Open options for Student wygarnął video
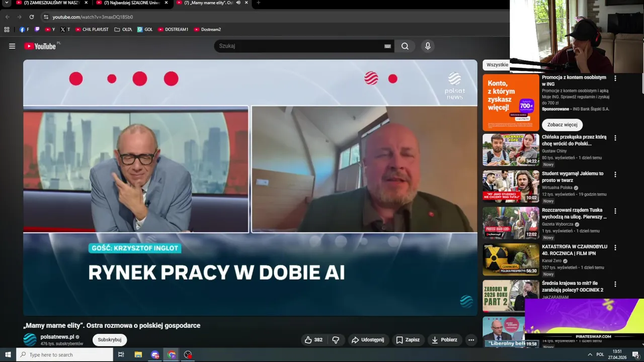This screenshot has width=644, height=362. [x=615, y=174]
